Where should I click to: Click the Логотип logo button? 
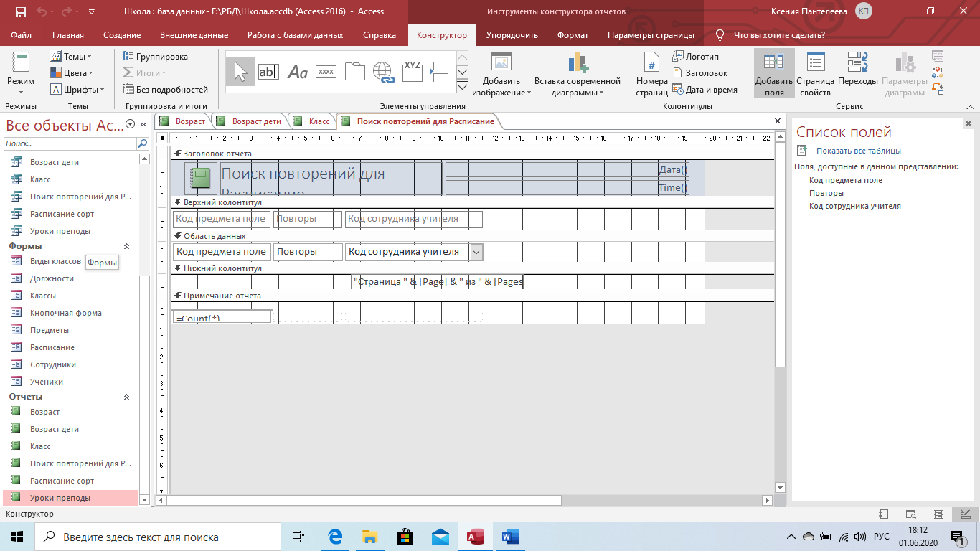click(x=696, y=56)
